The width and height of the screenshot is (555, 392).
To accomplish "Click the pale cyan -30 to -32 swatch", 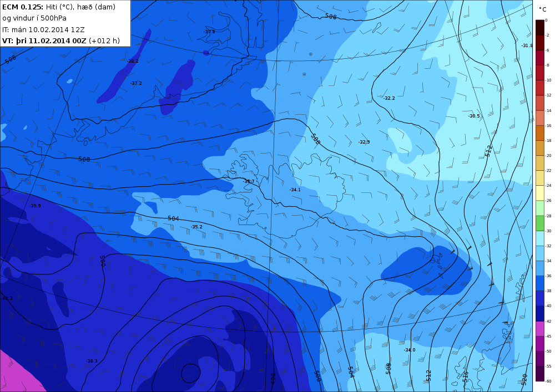I will pyautogui.click(x=540, y=238).
